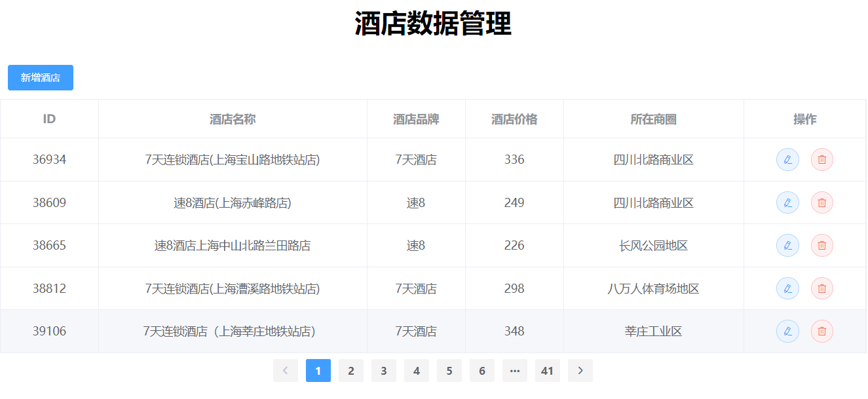Edit hotel 36934 with pencil icon
The width and height of the screenshot is (868, 399).
787,160
